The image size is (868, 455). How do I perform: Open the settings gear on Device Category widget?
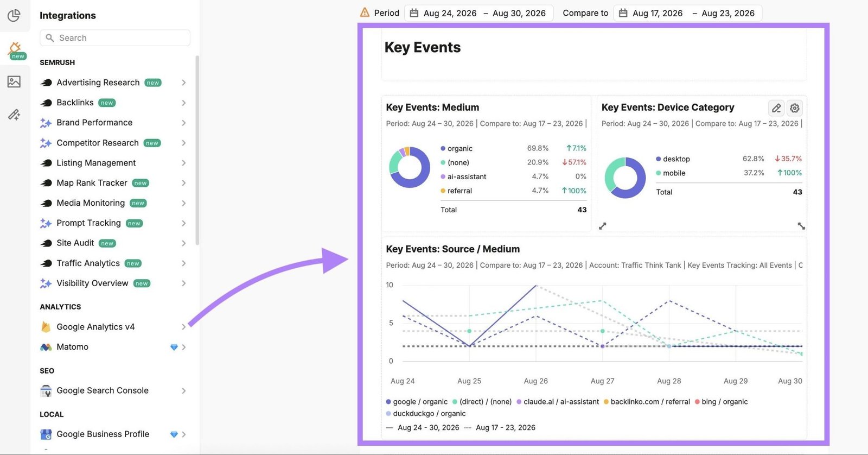pos(795,108)
